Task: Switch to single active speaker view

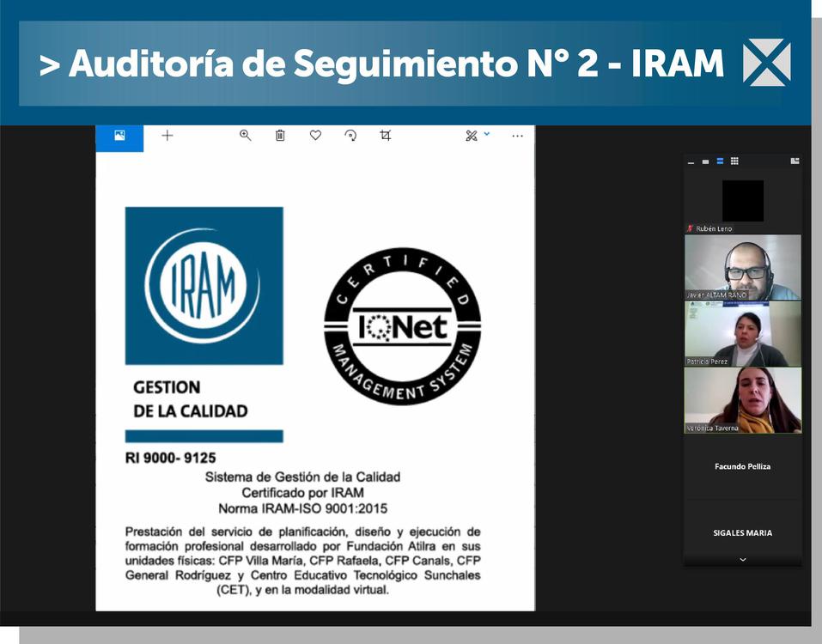Action: [x=705, y=161]
